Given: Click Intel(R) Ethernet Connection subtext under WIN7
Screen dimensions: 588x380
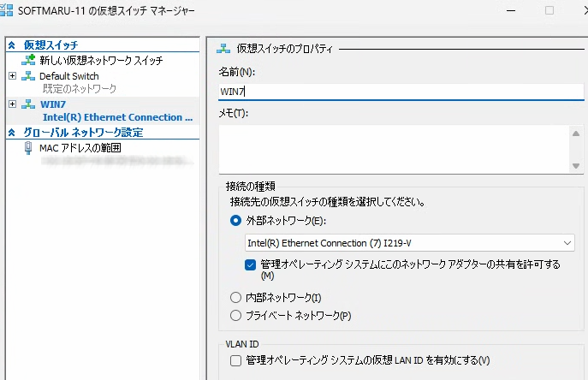Looking at the screenshot, I should [118, 117].
